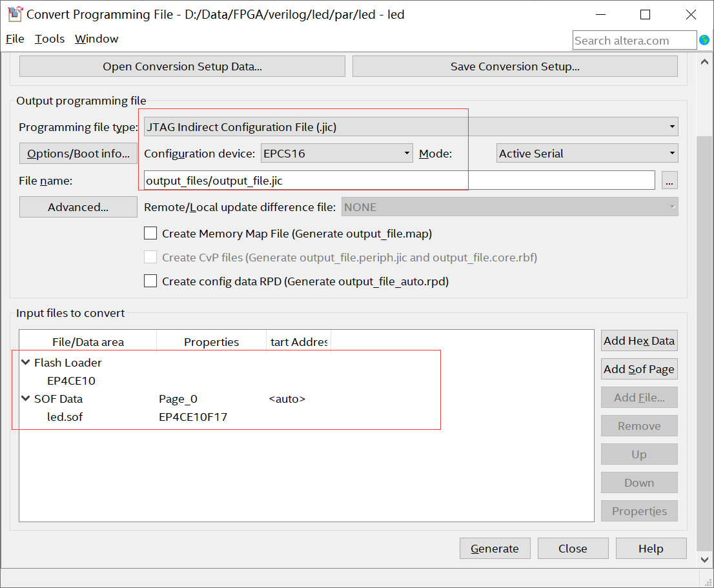Click the Down button

pyautogui.click(x=639, y=483)
